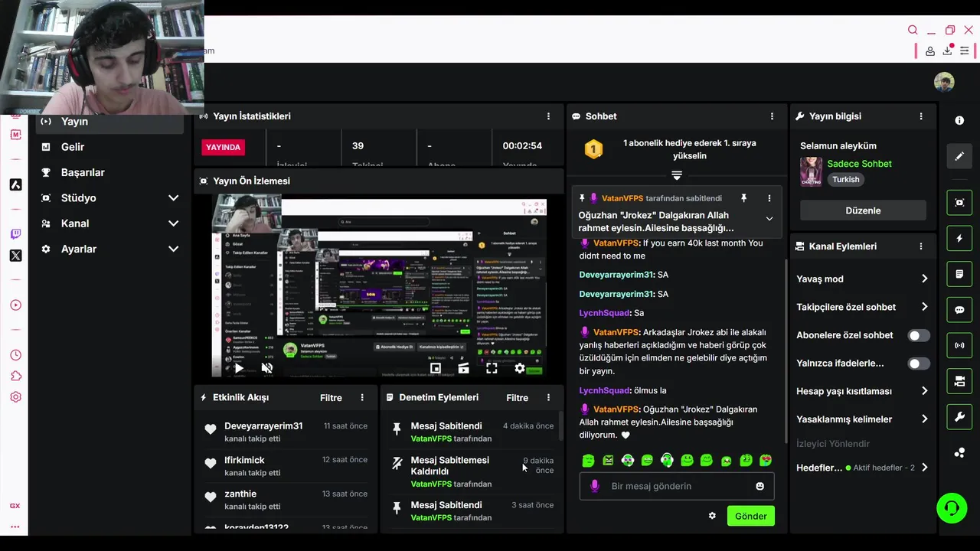
Task: Toggle the wrench stream info icon in right toolbar
Action: click(x=959, y=417)
